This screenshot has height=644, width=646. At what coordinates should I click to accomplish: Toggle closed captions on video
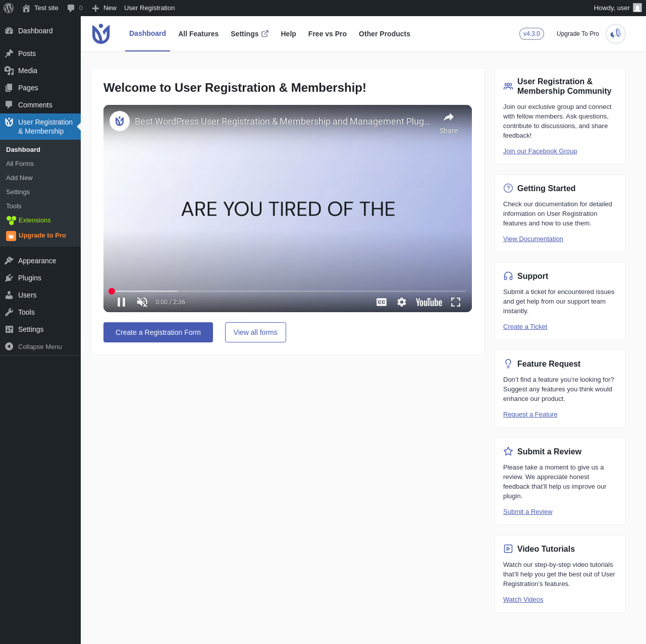(x=382, y=302)
